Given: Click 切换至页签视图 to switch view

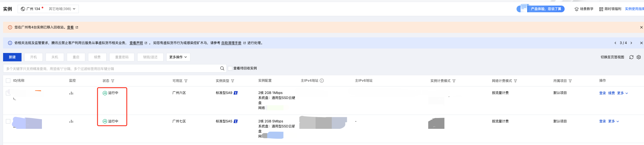Looking at the screenshot, I should (612, 57).
